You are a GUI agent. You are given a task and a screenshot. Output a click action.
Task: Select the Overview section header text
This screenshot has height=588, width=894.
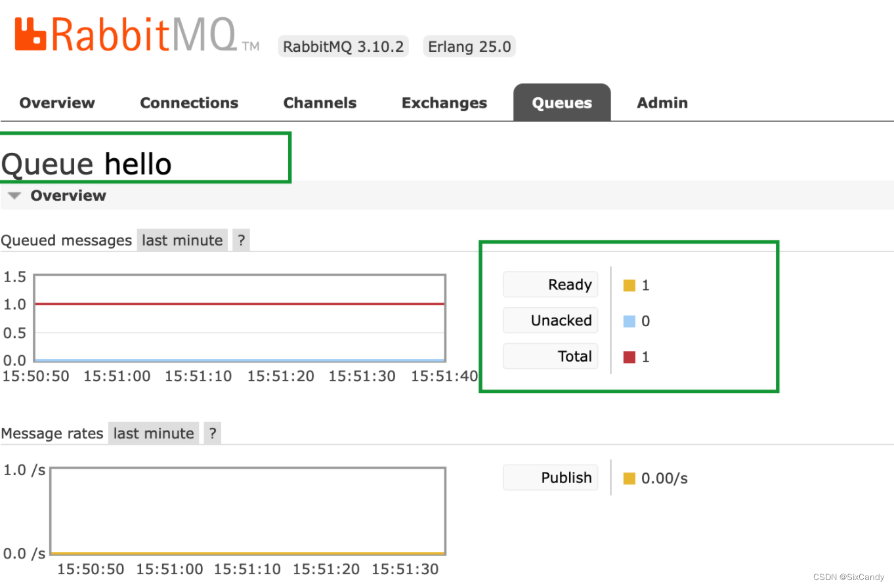(68, 196)
